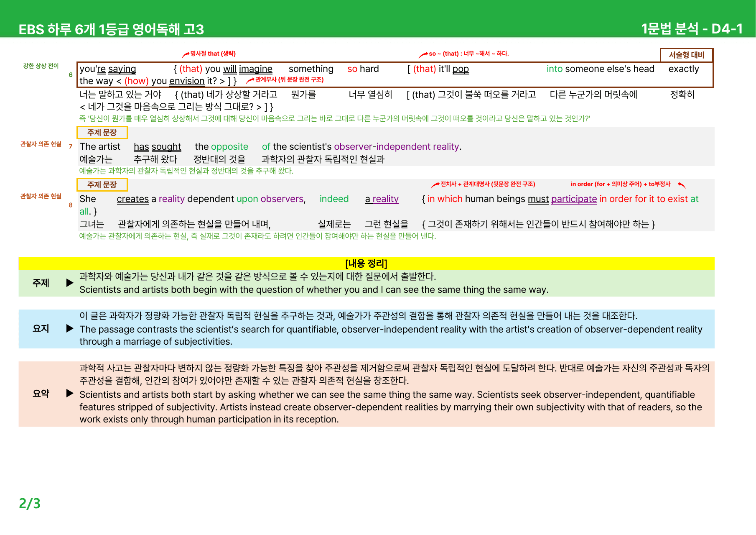Screen dimensions: 756x535
Task: Click the underlined word 'creates'
Action: tap(133, 199)
